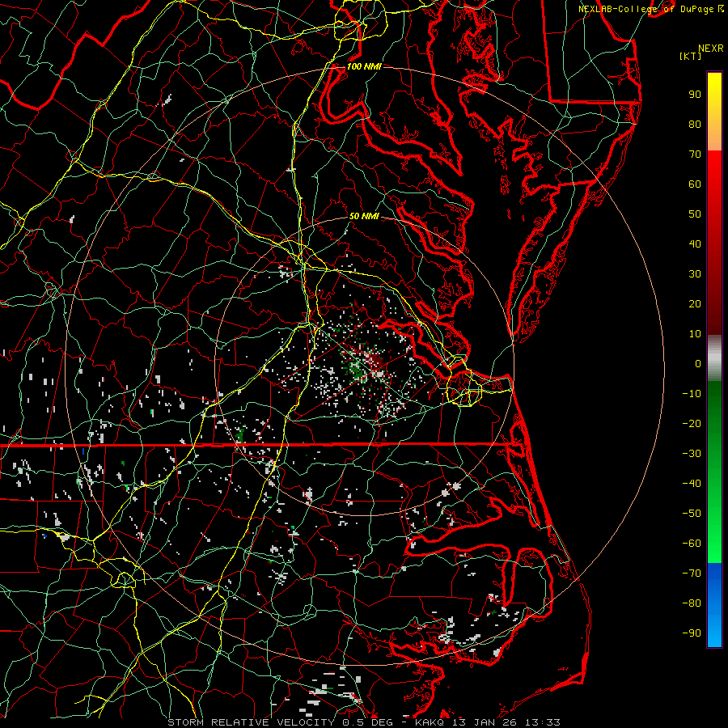
Task: Pick the gray zero-velocity color bar segment
Action: pos(714,358)
